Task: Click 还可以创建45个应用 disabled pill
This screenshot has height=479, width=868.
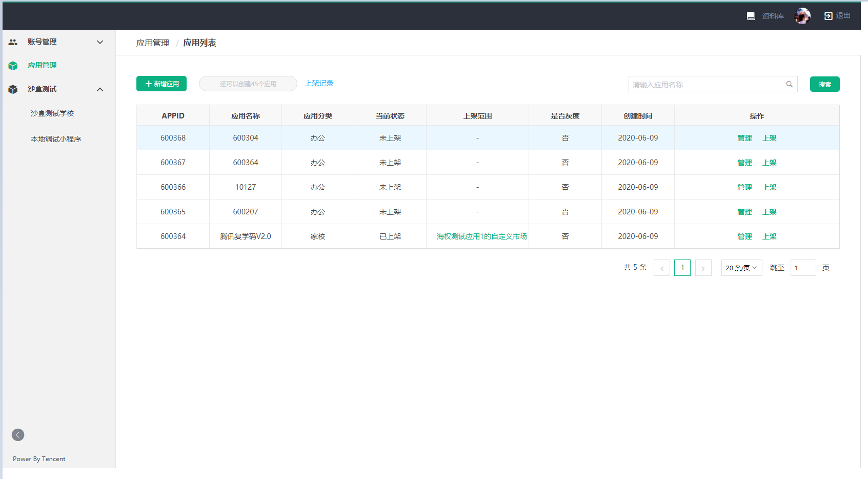Action: (248, 84)
